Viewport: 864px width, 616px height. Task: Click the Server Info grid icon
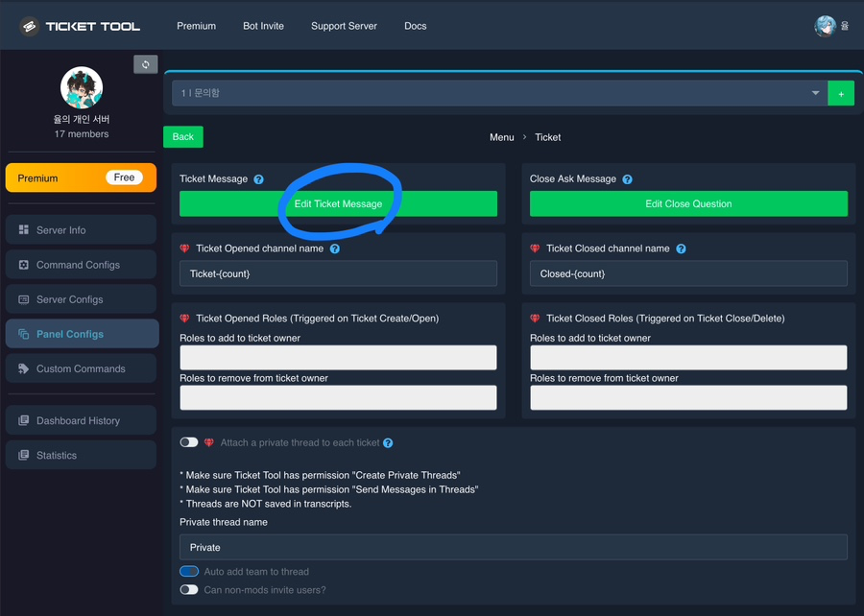pos(24,229)
